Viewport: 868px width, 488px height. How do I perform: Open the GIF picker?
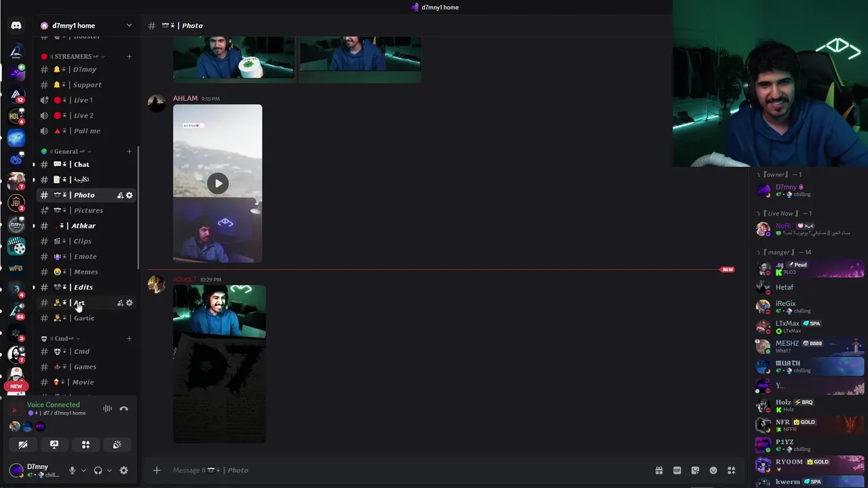(x=677, y=470)
